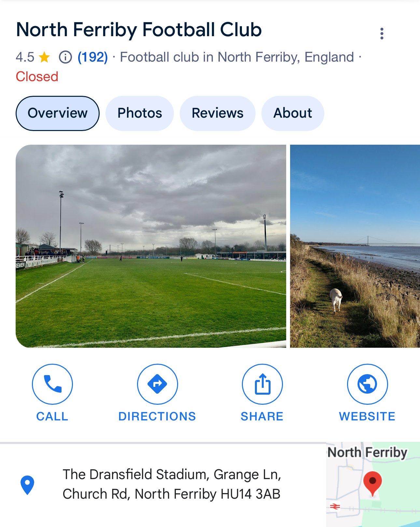This screenshot has height=527, width=420.
Task: Tap the phone Call icon
Action: click(x=52, y=384)
